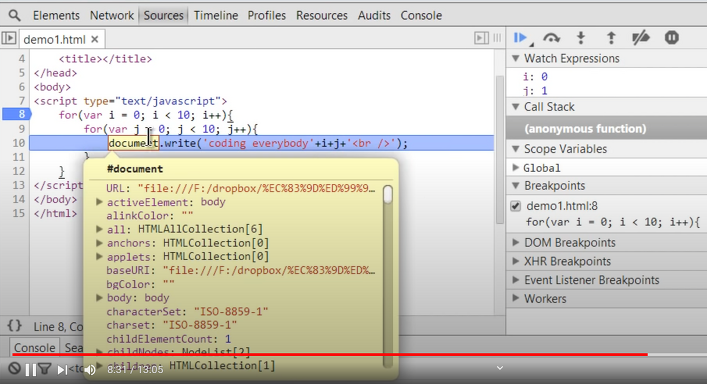Toggle the line 8 gutter breakpoint

pos(16,114)
